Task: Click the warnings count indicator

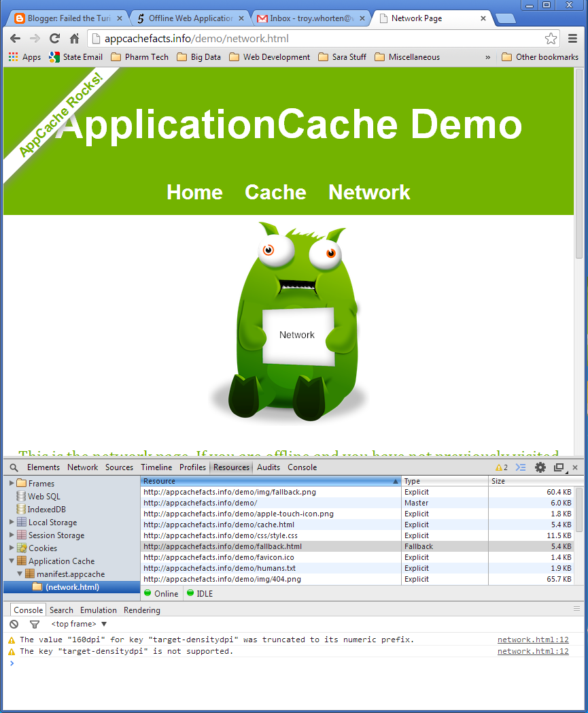Action: coord(502,467)
